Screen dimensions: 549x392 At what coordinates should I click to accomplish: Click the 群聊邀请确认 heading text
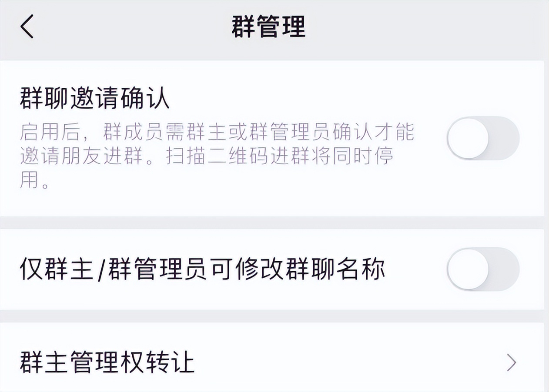pos(94,99)
